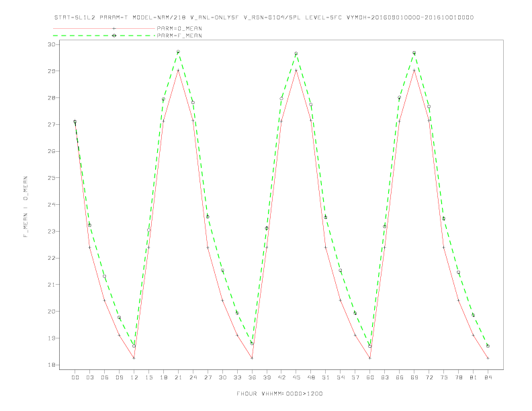Click x-axis forecast hour label 78

(x=458, y=377)
